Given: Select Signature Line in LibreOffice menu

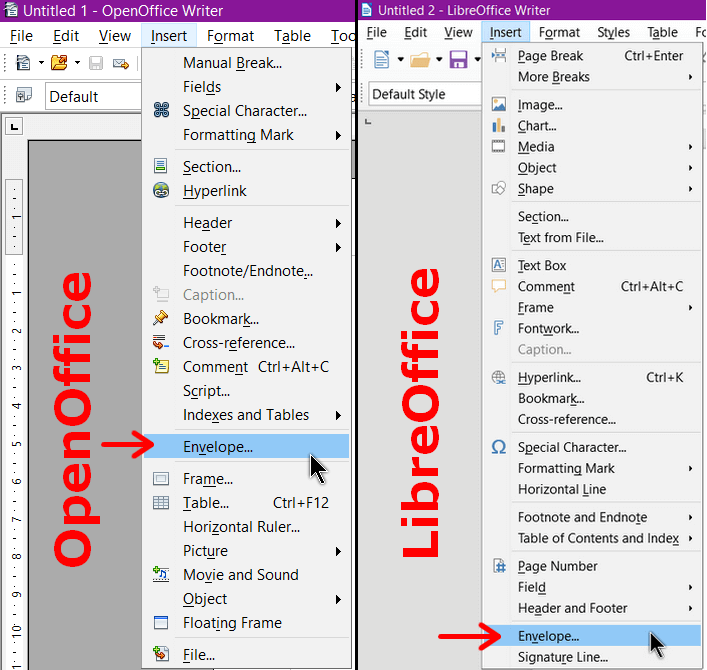Looking at the screenshot, I should (592, 657).
